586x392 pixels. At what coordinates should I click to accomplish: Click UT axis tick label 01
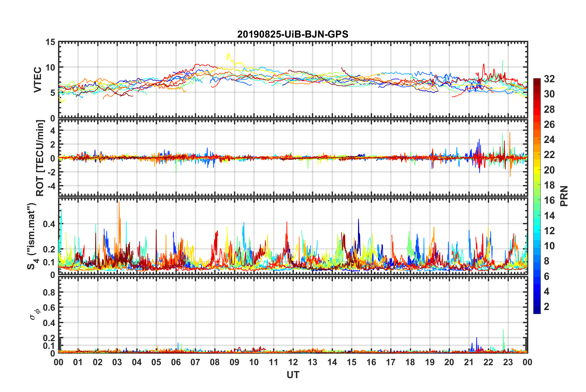coord(78,362)
